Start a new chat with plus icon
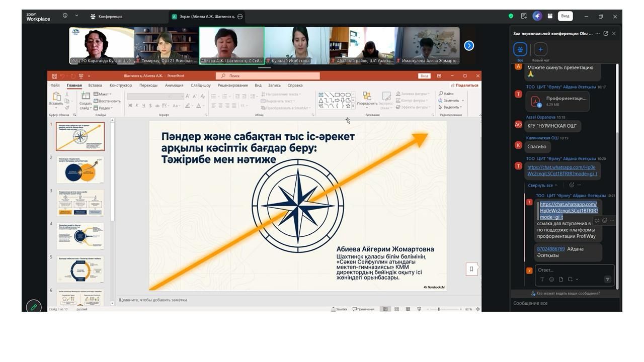 540,49
